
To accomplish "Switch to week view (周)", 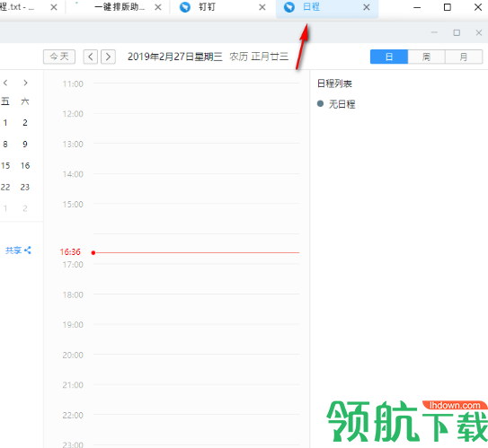I will click(426, 57).
